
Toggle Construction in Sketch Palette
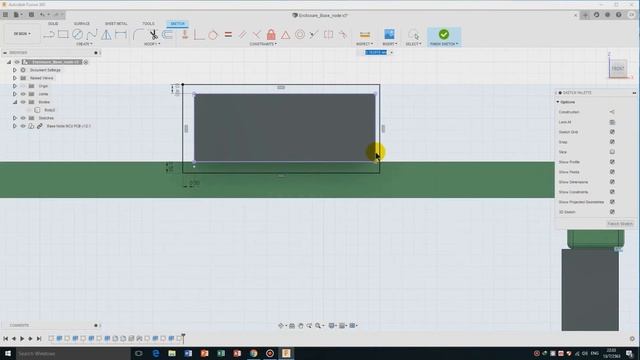(x=612, y=112)
